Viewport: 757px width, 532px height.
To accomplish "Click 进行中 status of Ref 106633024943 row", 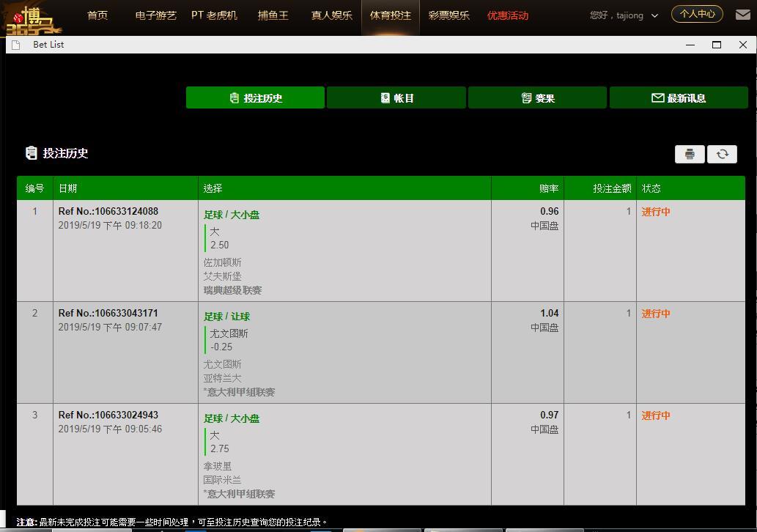I will pyautogui.click(x=656, y=415).
